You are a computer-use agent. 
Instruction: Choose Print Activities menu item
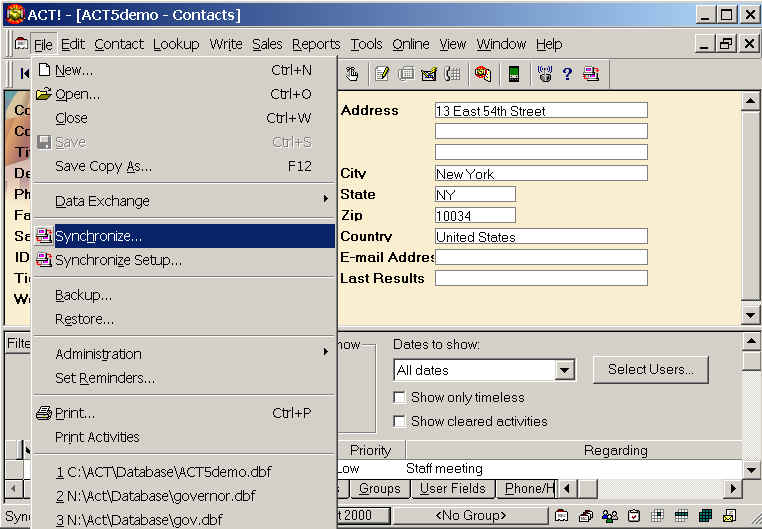(184, 437)
